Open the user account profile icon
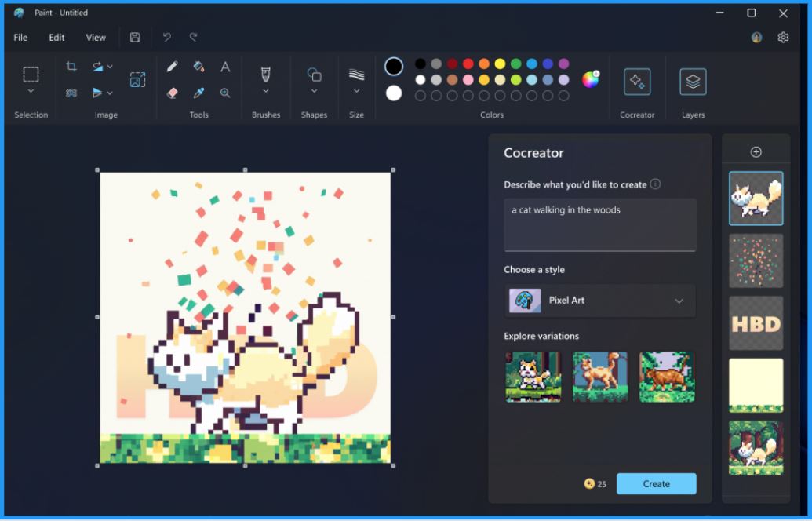This screenshot has height=521, width=812. pyautogui.click(x=756, y=38)
